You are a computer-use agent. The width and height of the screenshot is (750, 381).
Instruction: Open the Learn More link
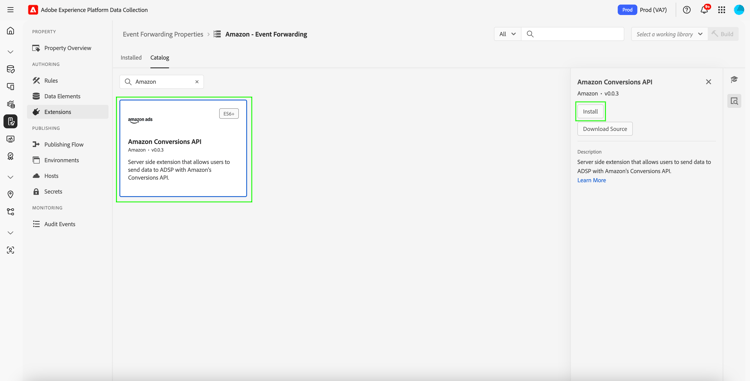[591, 180]
